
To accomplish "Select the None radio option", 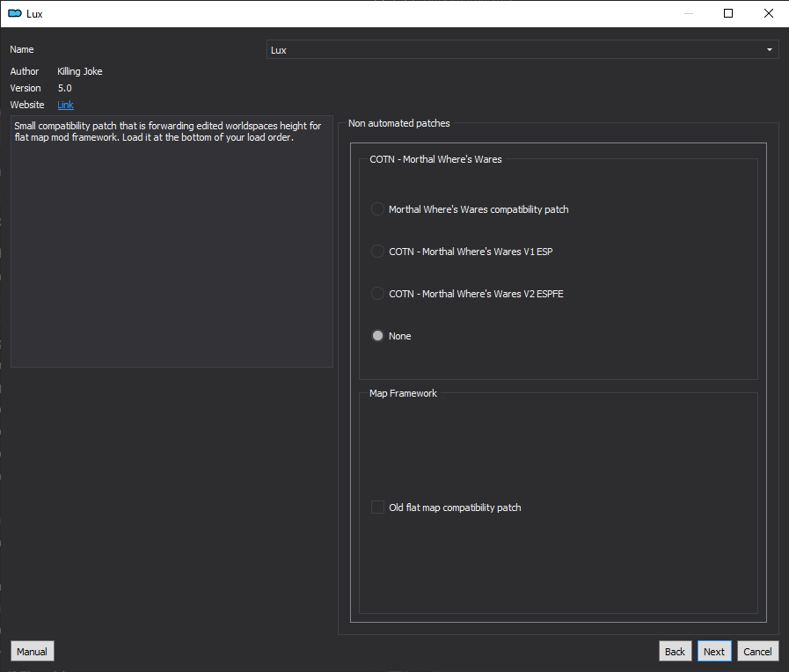I will [391, 336].
